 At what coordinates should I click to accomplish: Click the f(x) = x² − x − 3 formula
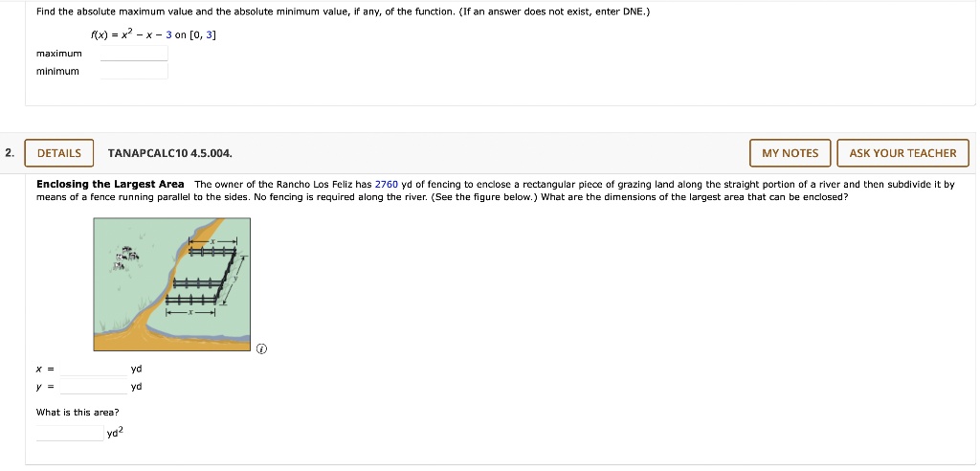(x=154, y=35)
